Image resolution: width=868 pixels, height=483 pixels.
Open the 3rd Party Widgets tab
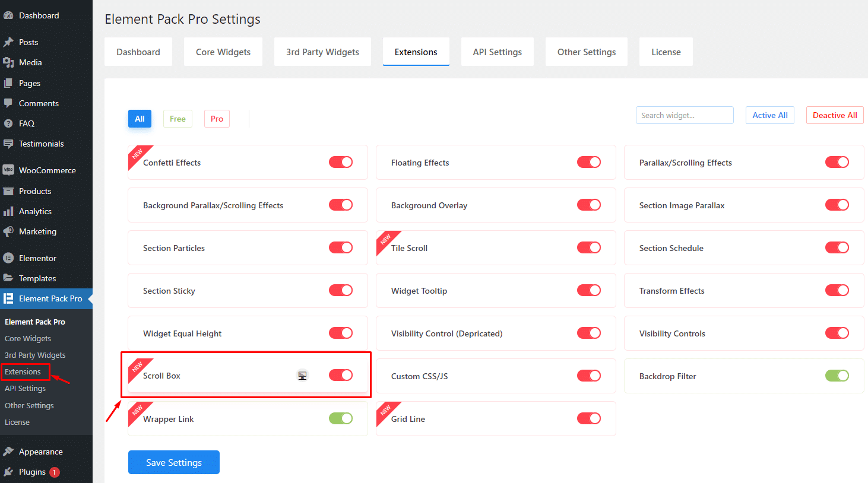tap(322, 52)
